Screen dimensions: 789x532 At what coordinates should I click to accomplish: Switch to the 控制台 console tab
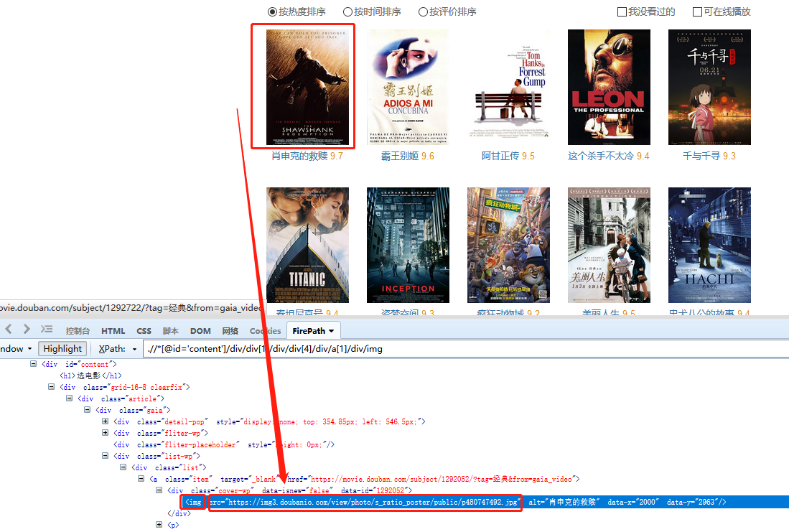point(78,331)
